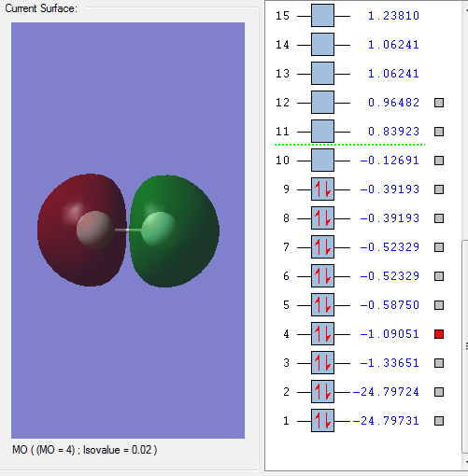Toggle the red surface marker for MO 4
The height and width of the screenshot is (476, 468).
coord(439,334)
